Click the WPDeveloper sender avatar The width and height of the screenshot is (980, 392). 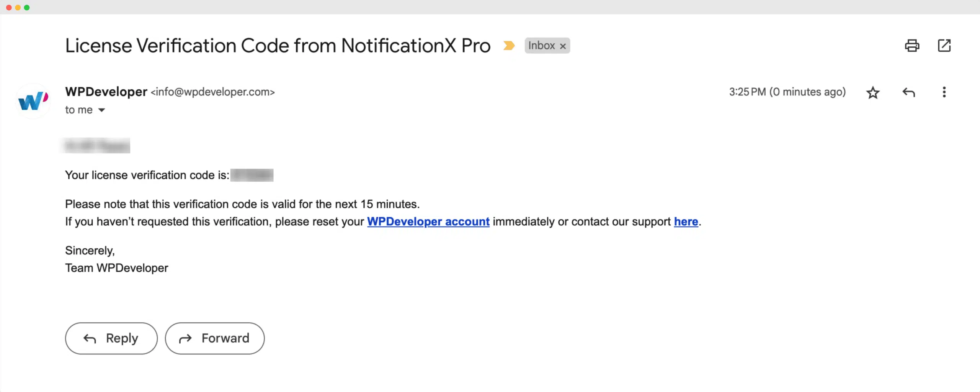[x=33, y=101]
